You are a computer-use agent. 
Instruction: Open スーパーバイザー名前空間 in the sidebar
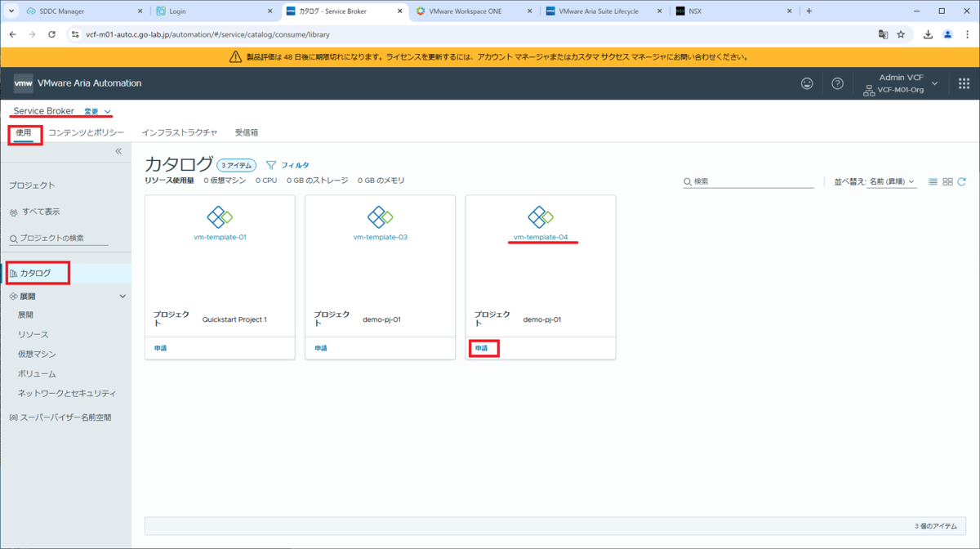point(65,417)
